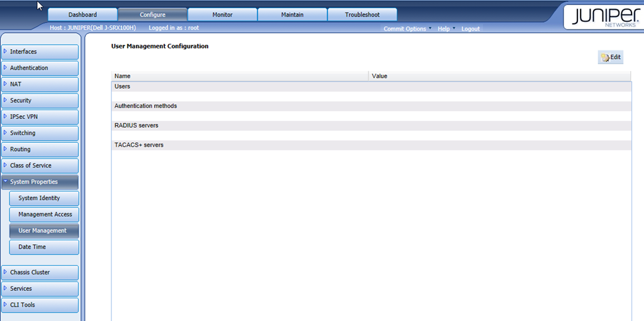
Task: Select Management Access in sidebar
Action: pyautogui.click(x=44, y=215)
